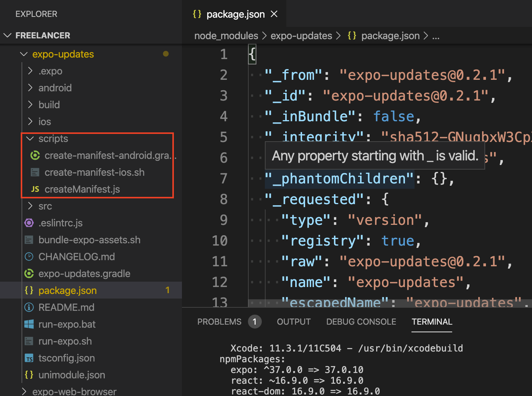Close the package.json editor tab
The image size is (532, 396).
pyautogui.click(x=274, y=14)
